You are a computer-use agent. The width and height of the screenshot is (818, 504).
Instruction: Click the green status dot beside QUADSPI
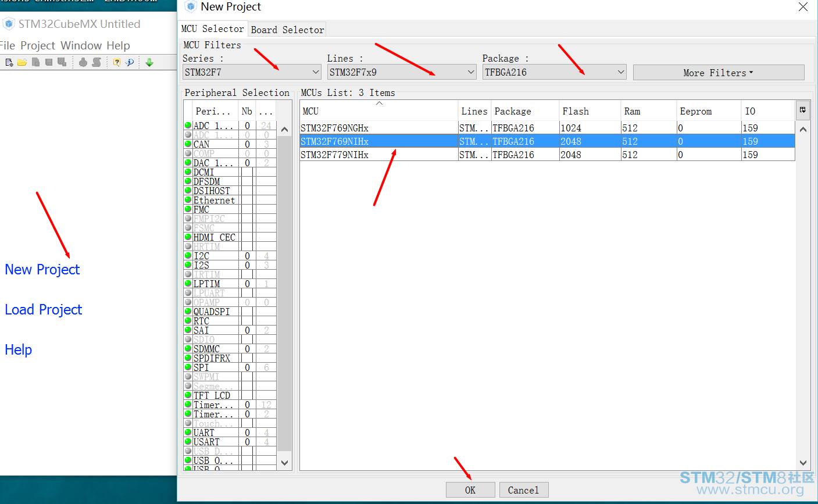click(x=188, y=311)
